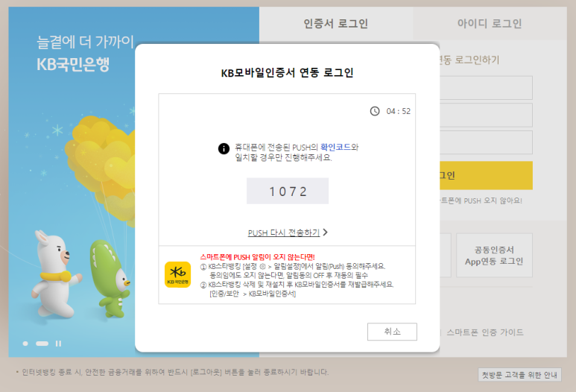576x392 pixels.
Task: Click the info icon beside 휴대폰에 전송된 text
Action: 224,148
